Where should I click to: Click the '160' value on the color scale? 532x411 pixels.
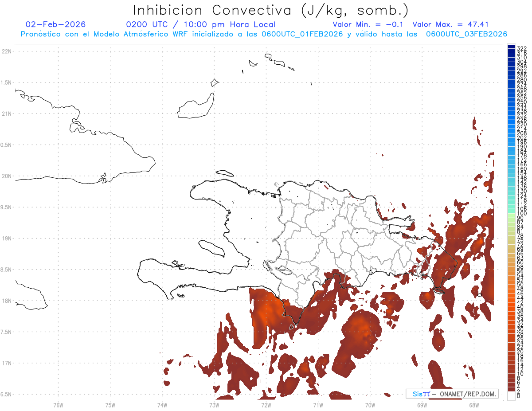(522, 169)
